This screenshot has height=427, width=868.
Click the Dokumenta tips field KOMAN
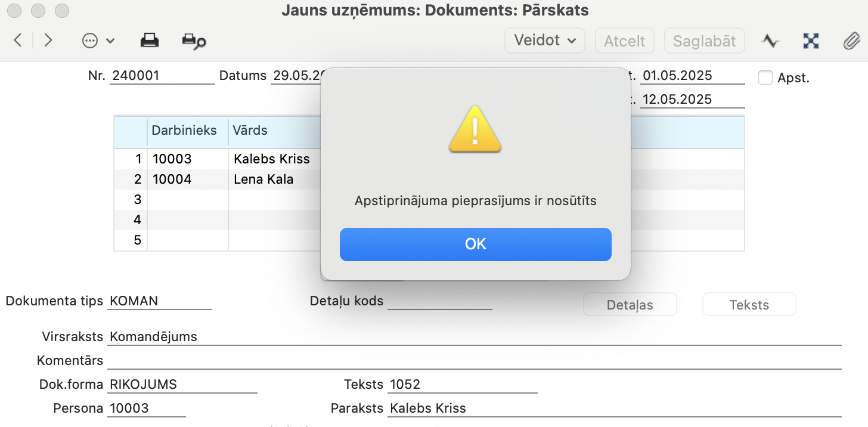click(x=160, y=301)
